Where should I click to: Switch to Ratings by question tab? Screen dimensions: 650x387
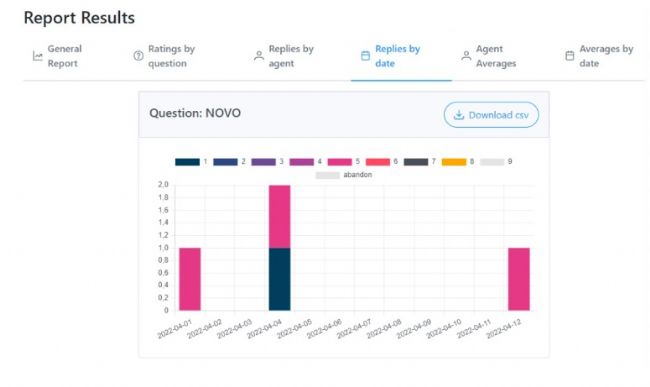coord(164,56)
